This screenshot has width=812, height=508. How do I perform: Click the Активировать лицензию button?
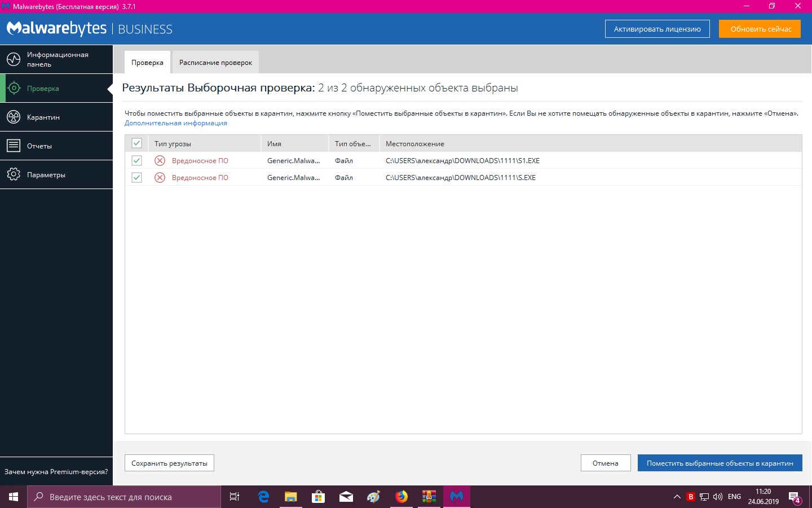(x=657, y=29)
